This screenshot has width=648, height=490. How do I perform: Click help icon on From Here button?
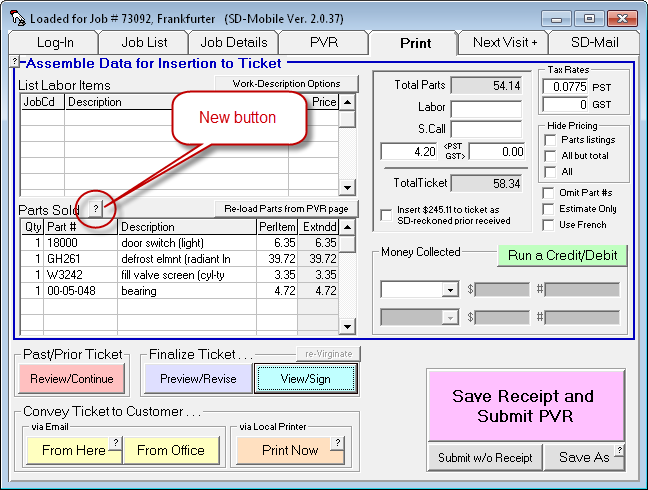tap(115, 442)
